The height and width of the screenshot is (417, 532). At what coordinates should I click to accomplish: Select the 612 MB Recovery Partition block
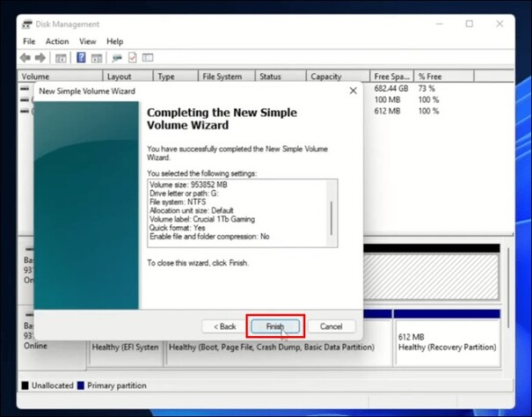click(x=447, y=342)
